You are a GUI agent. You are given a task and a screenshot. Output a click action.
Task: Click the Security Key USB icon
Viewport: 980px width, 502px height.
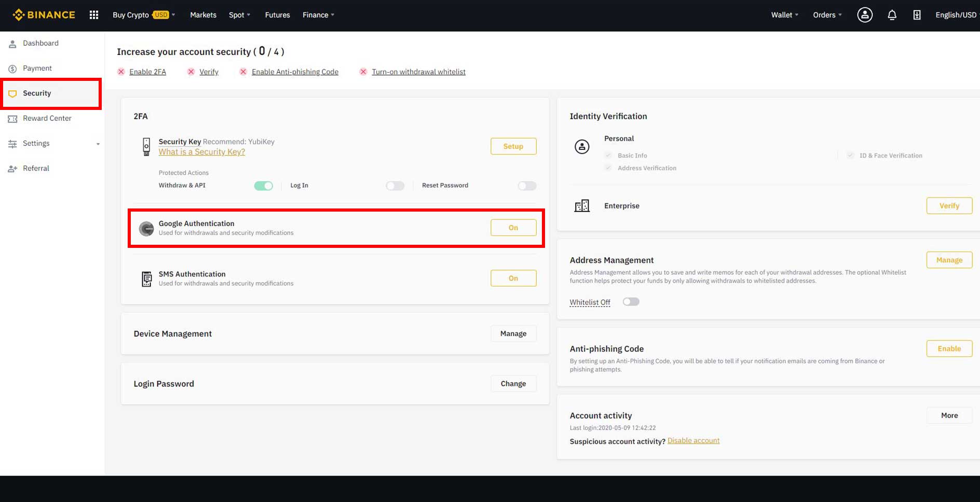pyautogui.click(x=146, y=147)
